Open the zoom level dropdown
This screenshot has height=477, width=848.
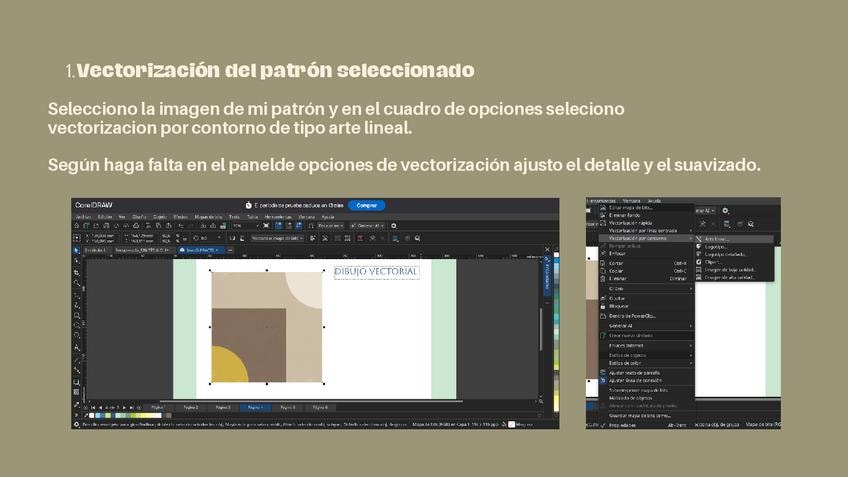point(242,226)
